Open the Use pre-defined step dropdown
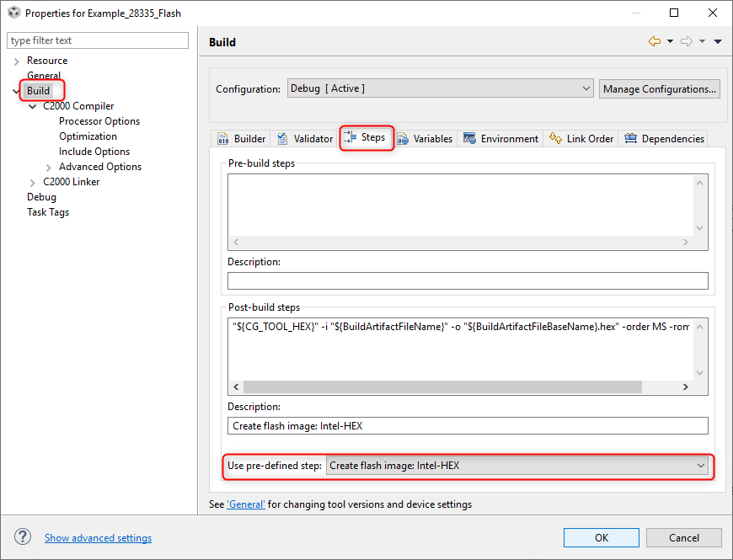733x560 pixels. (x=517, y=466)
